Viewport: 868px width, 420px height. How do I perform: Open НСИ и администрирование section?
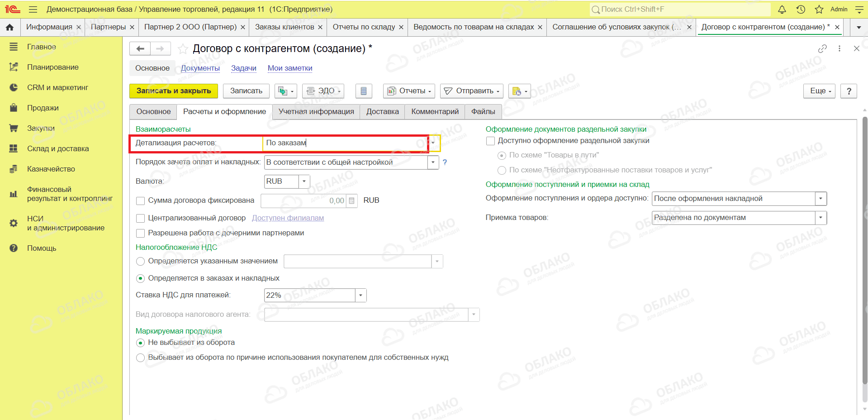66,223
